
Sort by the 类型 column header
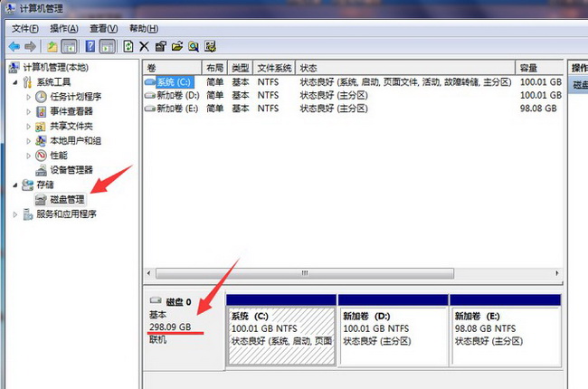241,68
